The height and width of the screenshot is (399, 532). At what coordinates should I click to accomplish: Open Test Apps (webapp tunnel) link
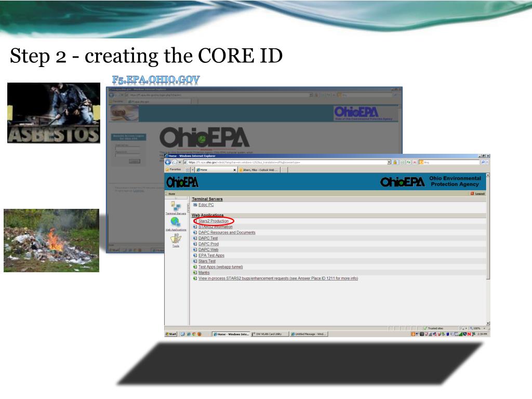[220, 267]
